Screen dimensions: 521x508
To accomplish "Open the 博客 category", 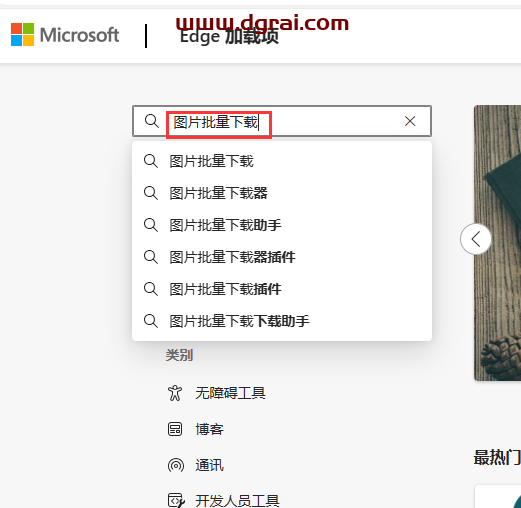I will point(209,429).
